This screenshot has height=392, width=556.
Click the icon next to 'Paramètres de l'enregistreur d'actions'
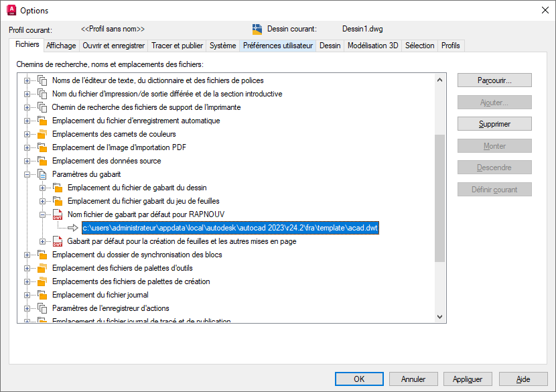42,308
